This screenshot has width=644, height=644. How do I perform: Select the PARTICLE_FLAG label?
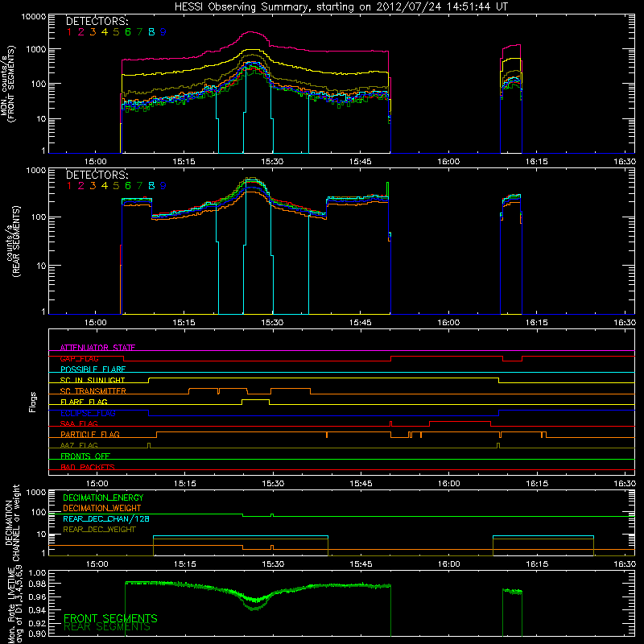click(x=90, y=434)
